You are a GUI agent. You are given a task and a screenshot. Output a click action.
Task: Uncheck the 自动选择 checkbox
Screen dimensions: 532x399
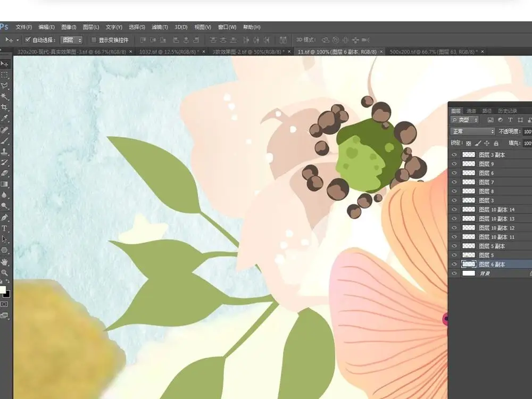pyautogui.click(x=28, y=40)
